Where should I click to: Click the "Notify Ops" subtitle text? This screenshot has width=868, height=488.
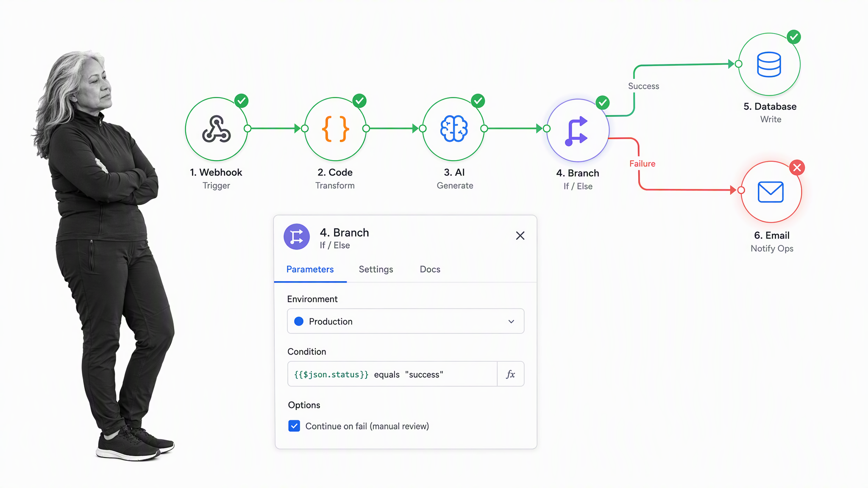772,249
